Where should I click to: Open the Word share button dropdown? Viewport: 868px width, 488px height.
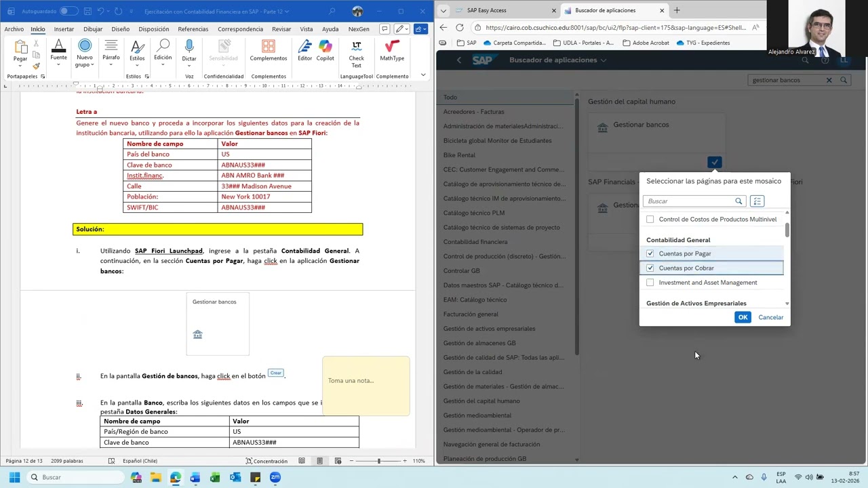421,29
